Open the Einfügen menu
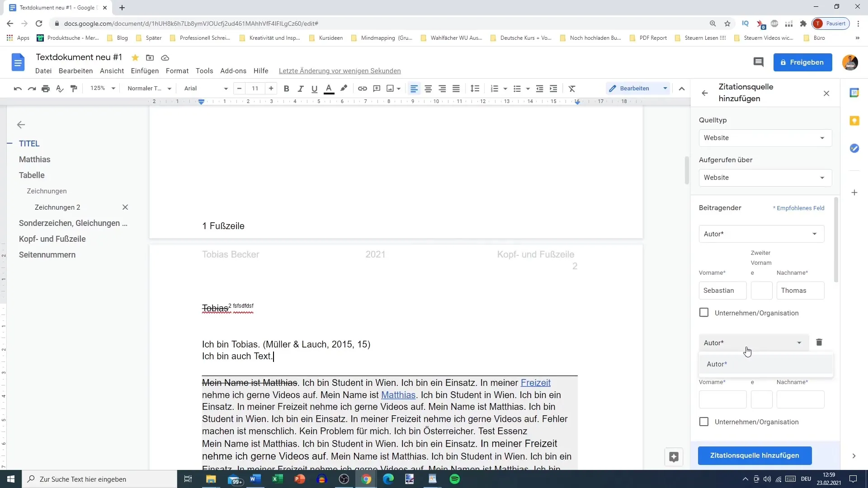Viewport: 868px width, 488px height. pyautogui.click(x=145, y=71)
